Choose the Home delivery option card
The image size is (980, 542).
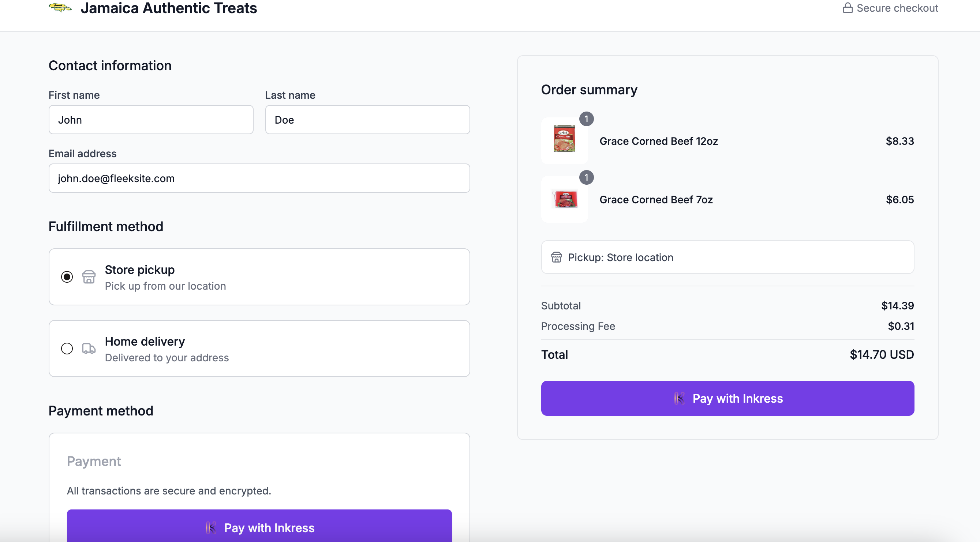[x=259, y=348]
